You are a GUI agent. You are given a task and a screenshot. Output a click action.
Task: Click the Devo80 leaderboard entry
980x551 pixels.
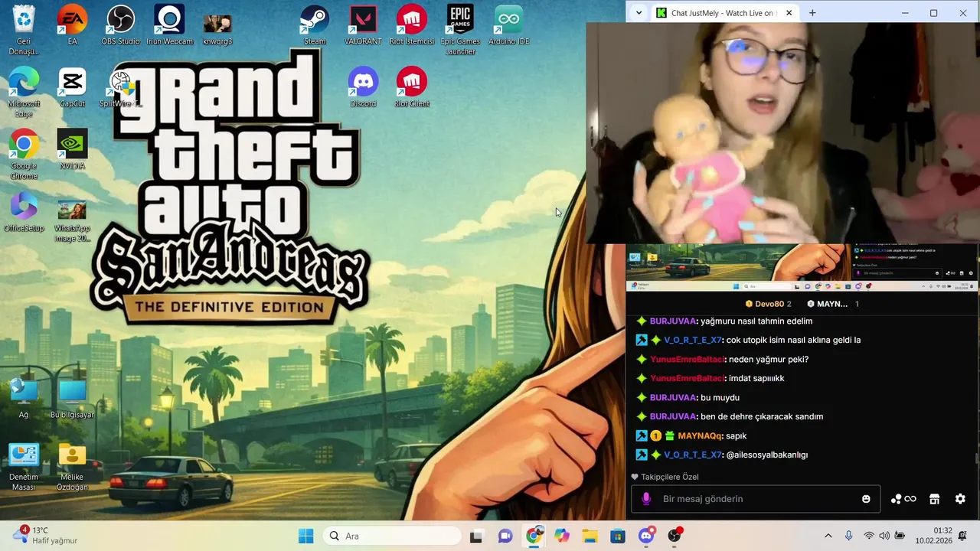tap(768, 304)
